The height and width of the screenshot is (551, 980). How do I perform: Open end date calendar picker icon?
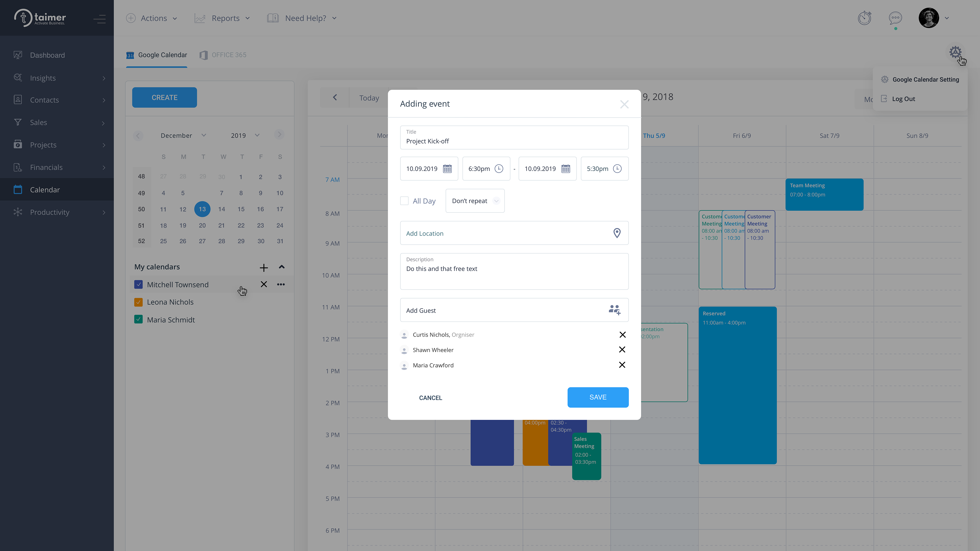click(x=566, y=168)
